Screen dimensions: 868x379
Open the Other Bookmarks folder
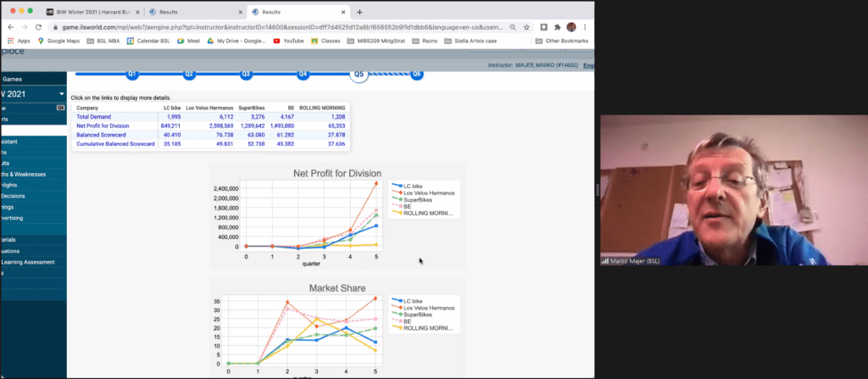point(562,41)
